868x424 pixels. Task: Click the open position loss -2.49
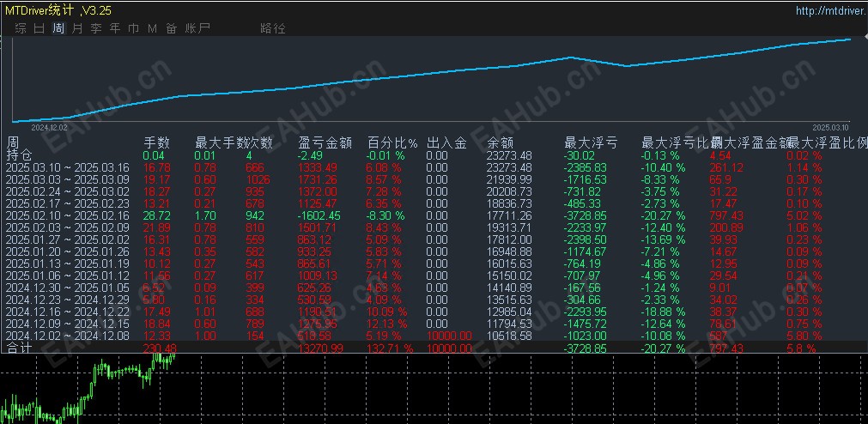pos(310,156)
